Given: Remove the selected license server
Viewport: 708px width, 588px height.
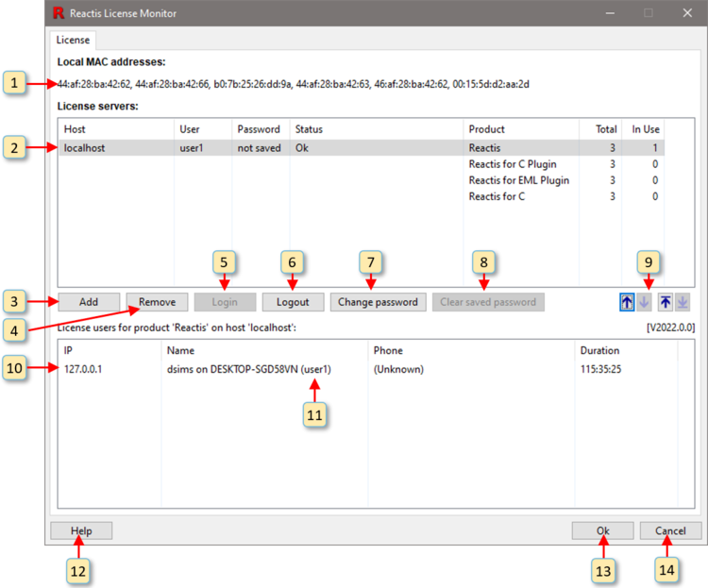Looking at the screenshot, I should click(157, 302).
